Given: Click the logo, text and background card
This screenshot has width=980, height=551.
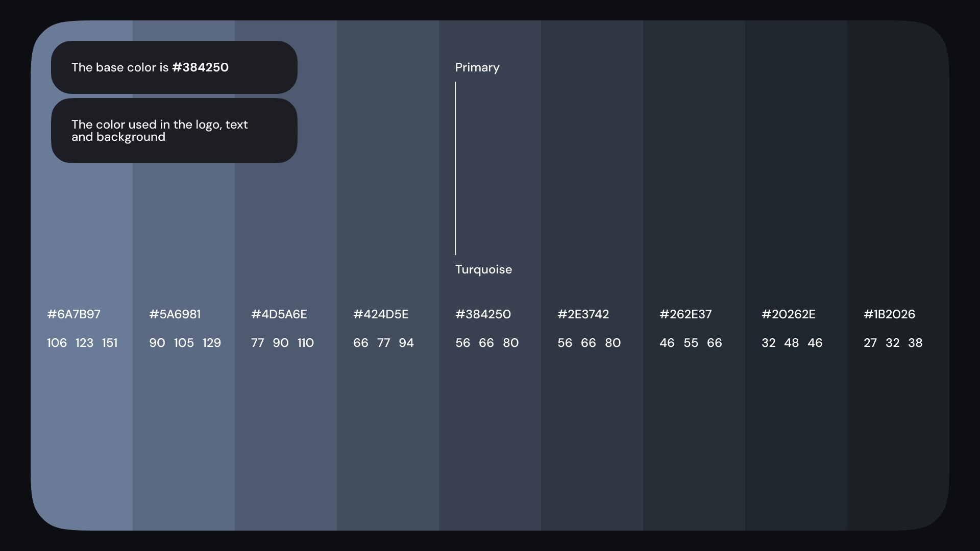Looking at the screenshot, I should 174,131.
